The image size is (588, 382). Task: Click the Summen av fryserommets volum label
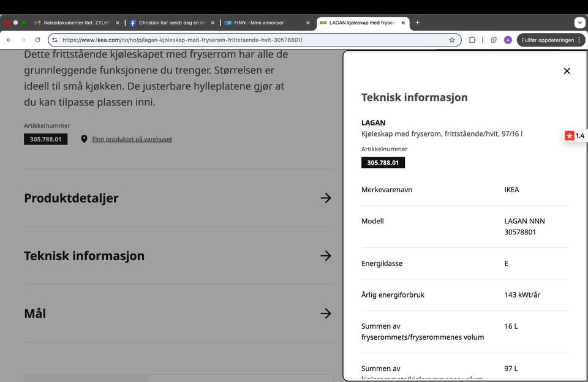(423, 332)
